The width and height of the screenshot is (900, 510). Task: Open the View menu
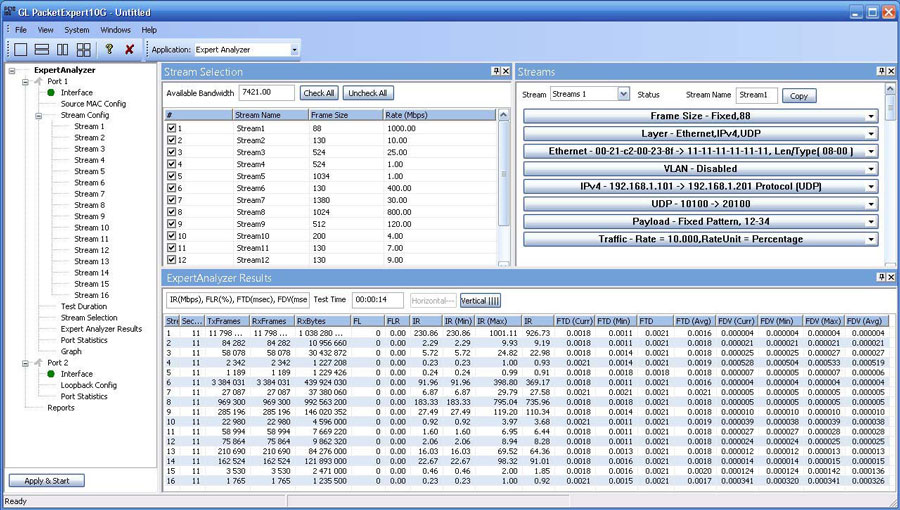(45, 30)
